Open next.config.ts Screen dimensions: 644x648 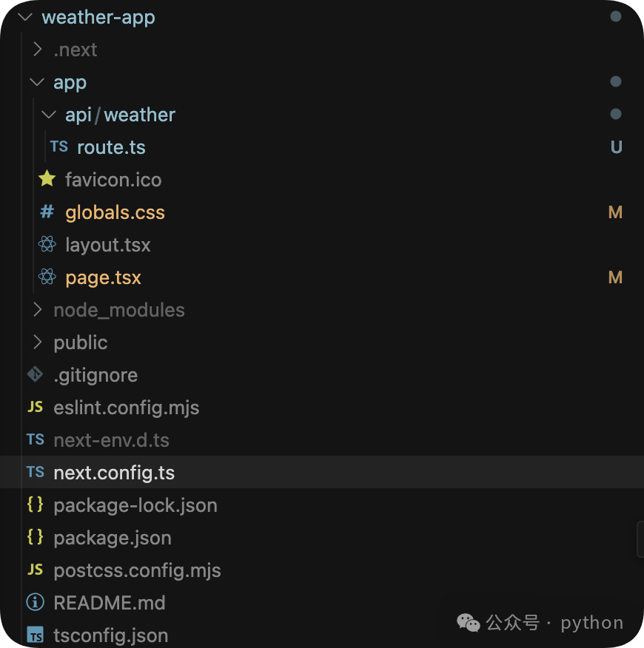(x=114, y=473)
